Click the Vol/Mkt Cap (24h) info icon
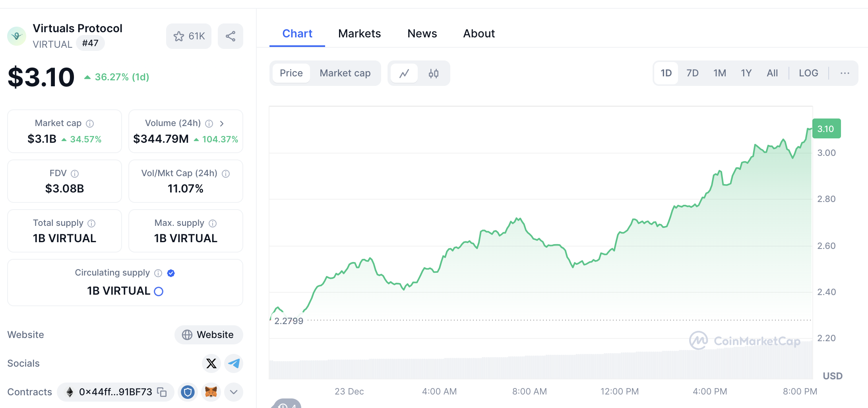868x408 pixels. click(226, 174)
